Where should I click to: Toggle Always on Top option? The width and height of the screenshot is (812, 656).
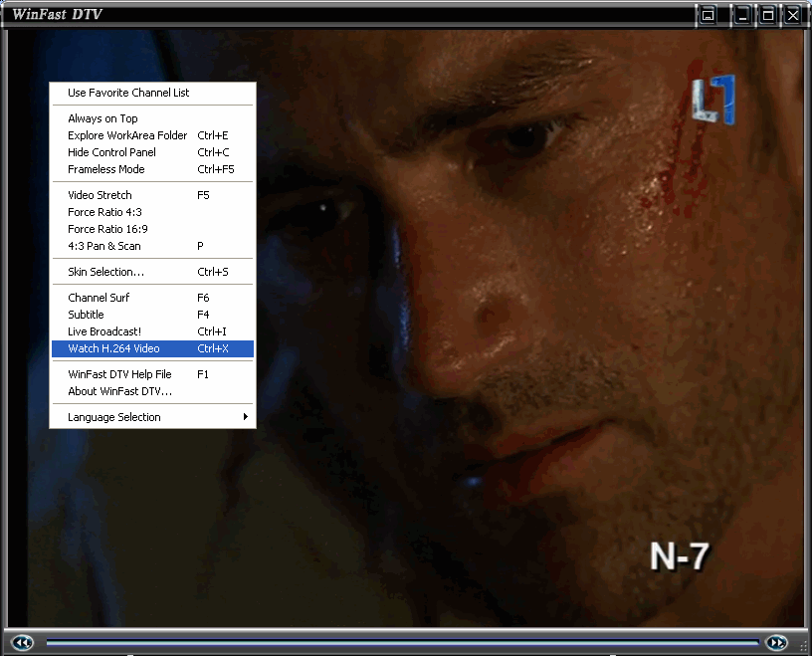point(153,118)
